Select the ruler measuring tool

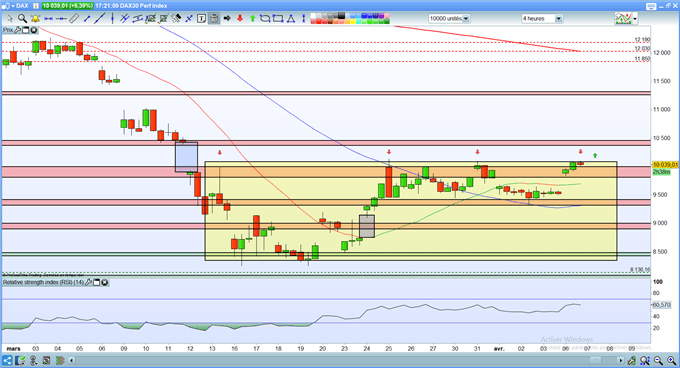(x=74, y=18)
